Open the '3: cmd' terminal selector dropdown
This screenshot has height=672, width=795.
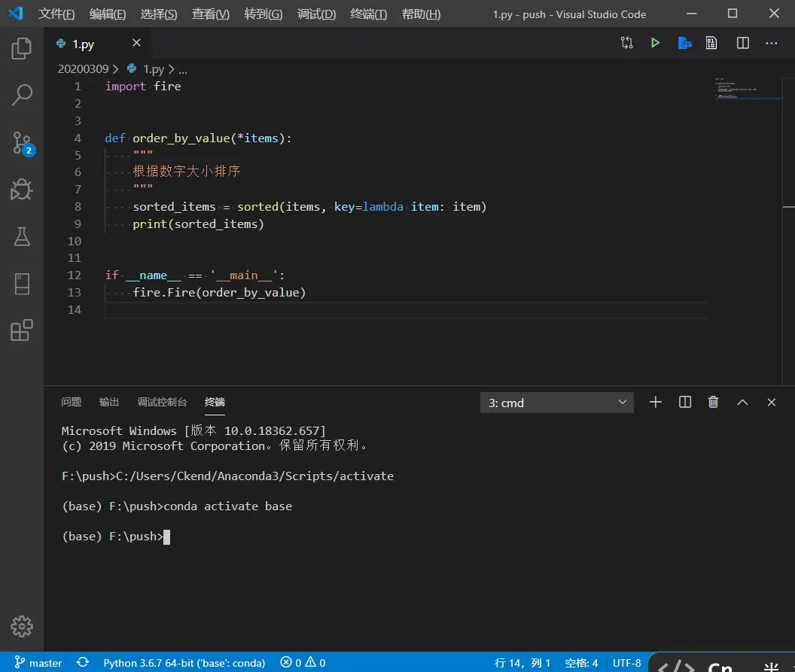point(556,403)
